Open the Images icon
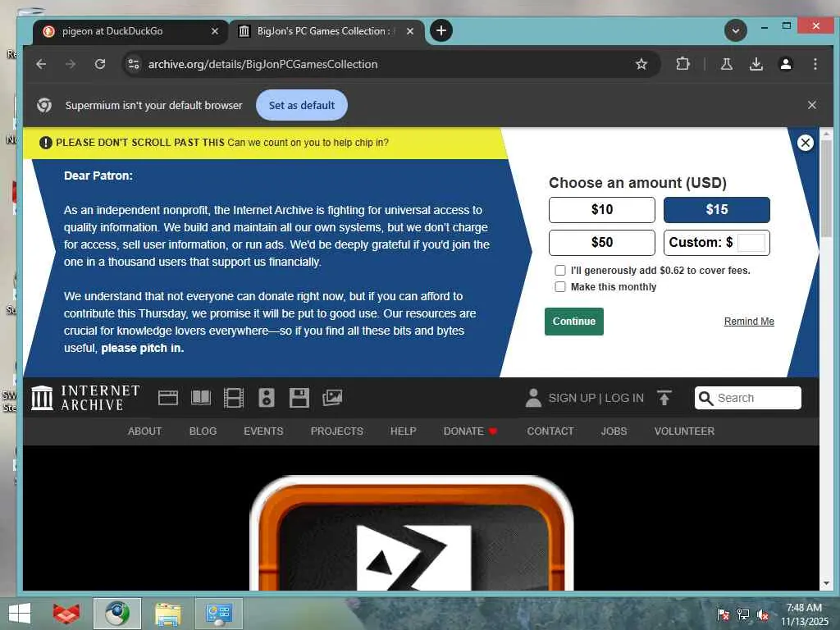This screenshot has width=840, height=630. 332,398
